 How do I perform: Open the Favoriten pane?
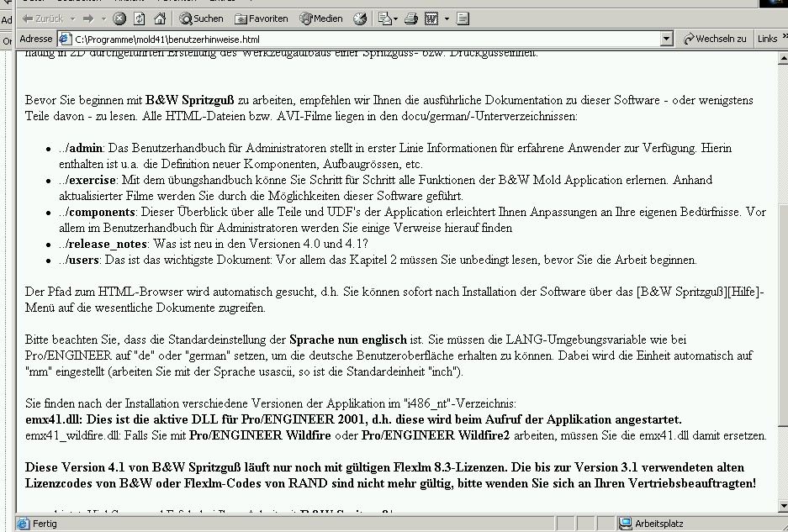point(262,19)
